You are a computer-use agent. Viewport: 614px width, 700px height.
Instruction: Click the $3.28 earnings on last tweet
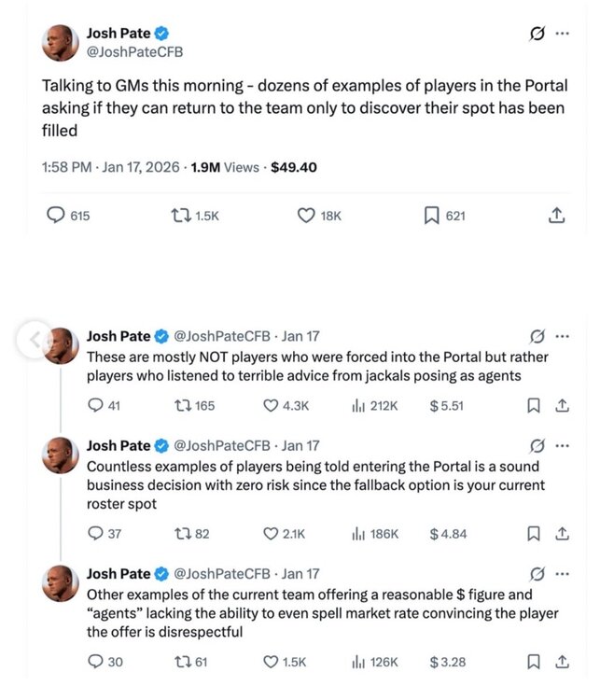(447, 662)
